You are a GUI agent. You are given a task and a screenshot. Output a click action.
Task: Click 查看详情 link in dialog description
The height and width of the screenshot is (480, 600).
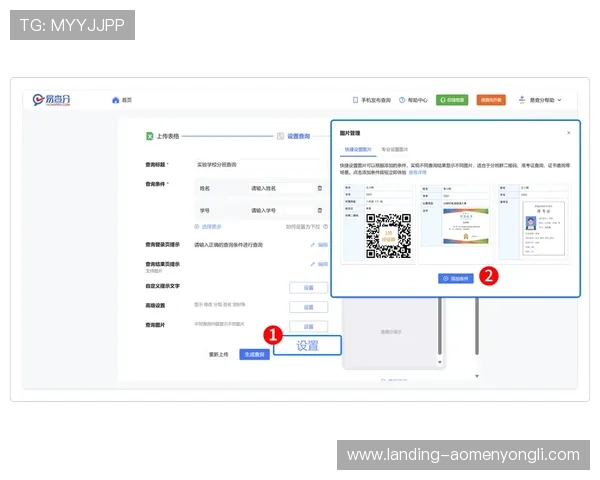(x=417, y=173)
